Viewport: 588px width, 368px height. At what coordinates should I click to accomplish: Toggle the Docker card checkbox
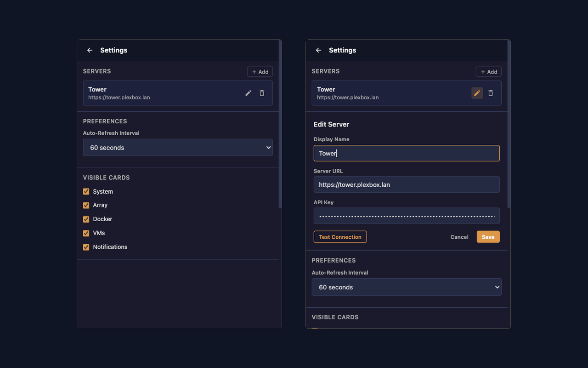[86, 219]
